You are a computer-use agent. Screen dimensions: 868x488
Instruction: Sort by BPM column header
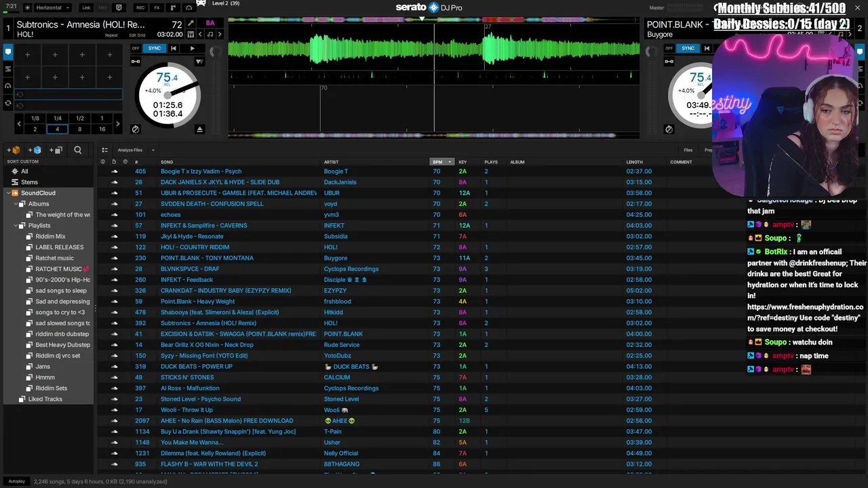pyautogui.click(x=441, y=162)
